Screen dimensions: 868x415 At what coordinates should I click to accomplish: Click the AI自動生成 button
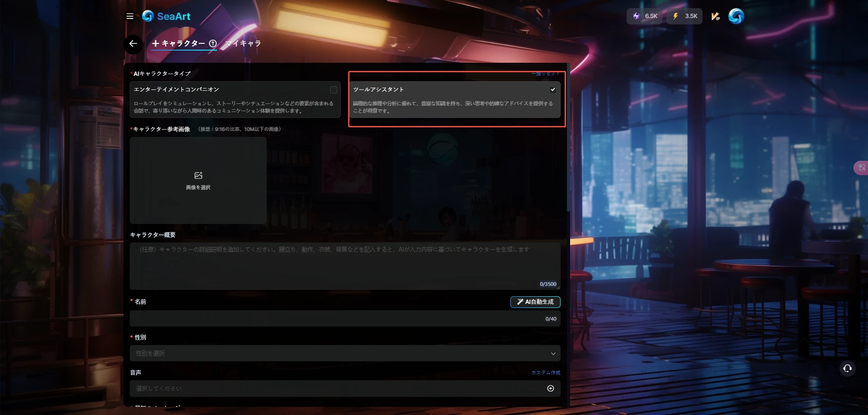535,302
